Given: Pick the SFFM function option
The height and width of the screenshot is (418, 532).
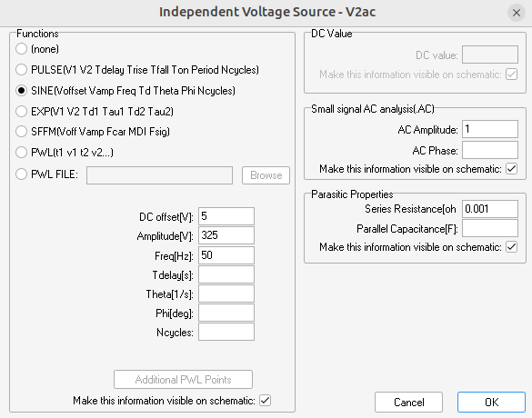Looking at the screenshot, I should tap(22, 131).
